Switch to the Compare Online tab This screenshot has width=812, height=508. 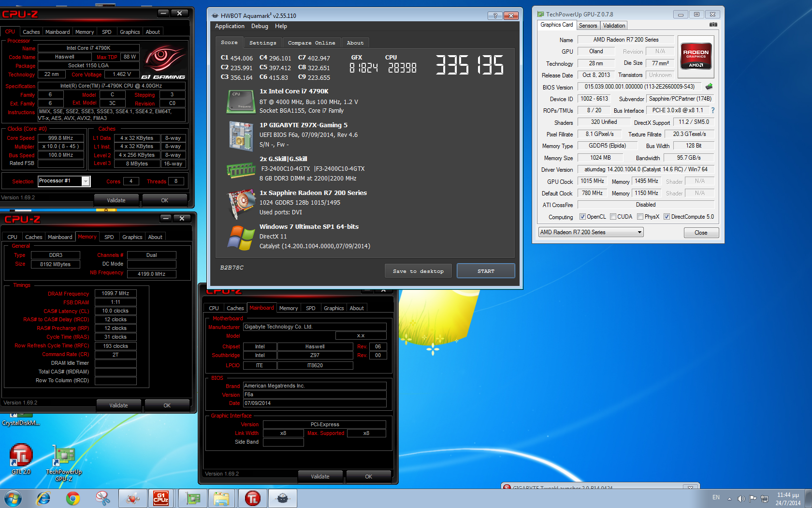point(311,43)
